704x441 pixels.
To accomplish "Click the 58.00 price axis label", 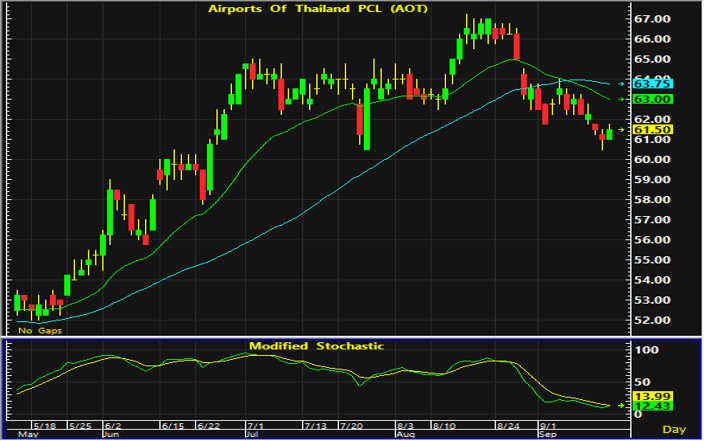I will (x=652, y=200).
